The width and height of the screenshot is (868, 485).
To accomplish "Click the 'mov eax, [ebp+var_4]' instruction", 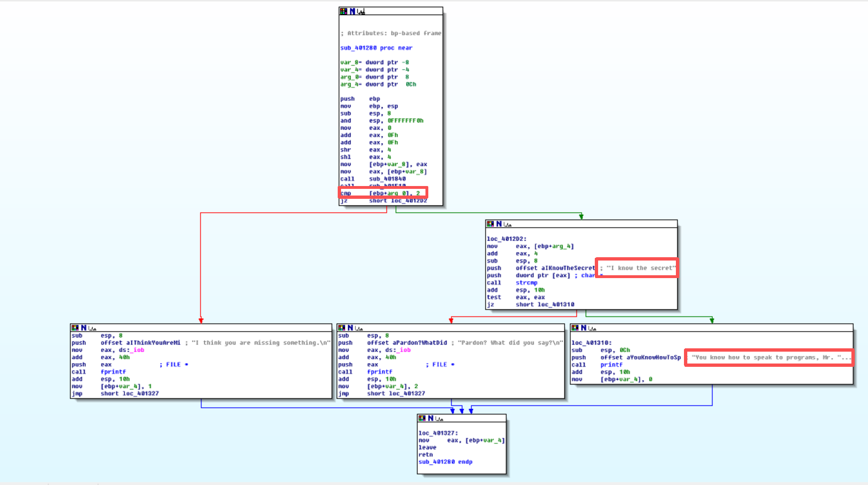I will 462,440.
